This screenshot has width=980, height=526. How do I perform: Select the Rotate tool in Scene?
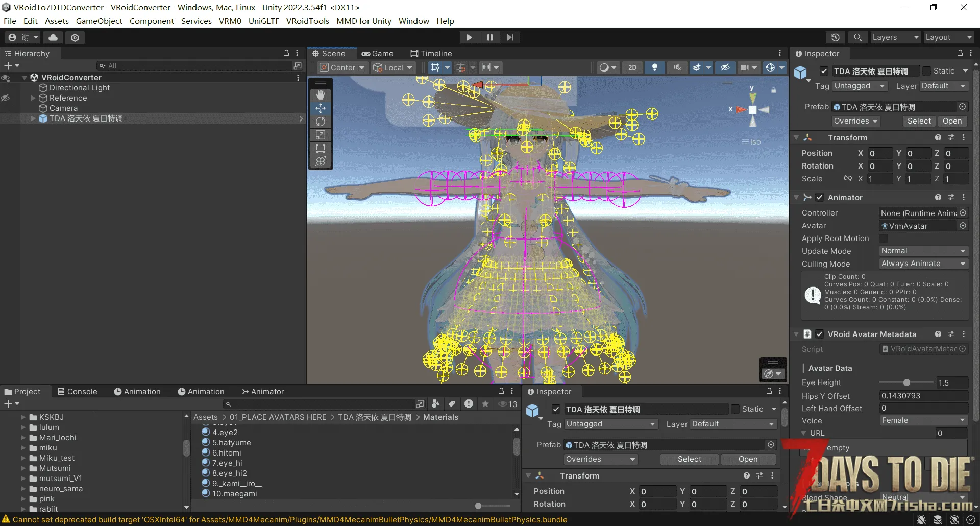click(x=321, y=122)
